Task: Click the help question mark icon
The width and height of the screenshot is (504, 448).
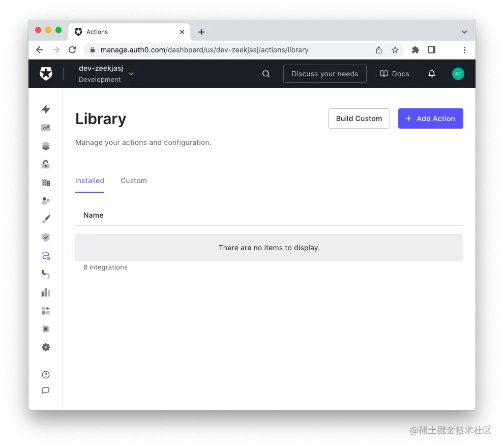Action: click(45, 374)
